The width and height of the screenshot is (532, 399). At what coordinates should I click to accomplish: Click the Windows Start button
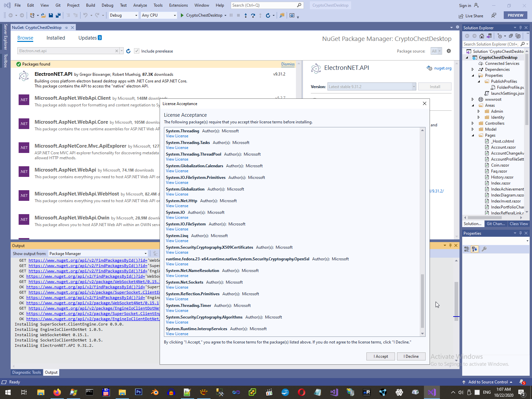tap(8, 392)
